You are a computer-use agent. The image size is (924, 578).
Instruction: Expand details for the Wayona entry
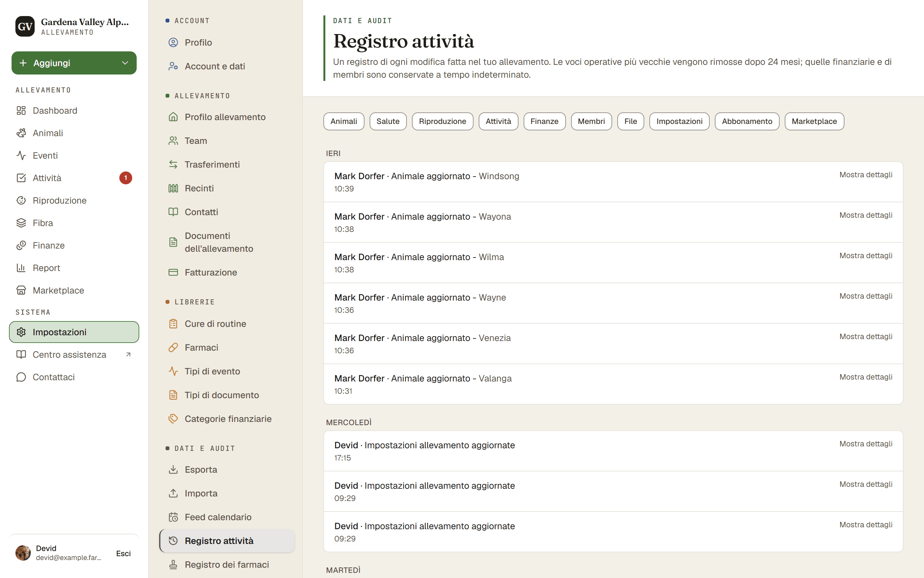click(866, 215)
